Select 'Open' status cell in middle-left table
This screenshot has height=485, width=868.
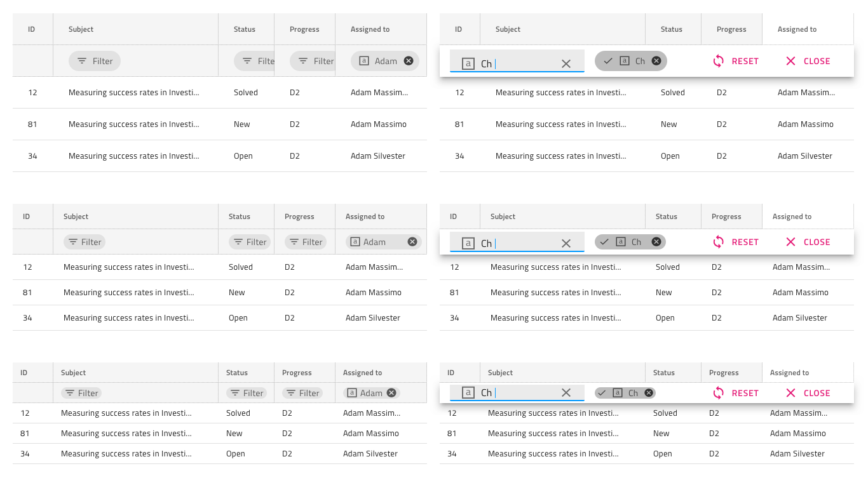coord(238,318)
